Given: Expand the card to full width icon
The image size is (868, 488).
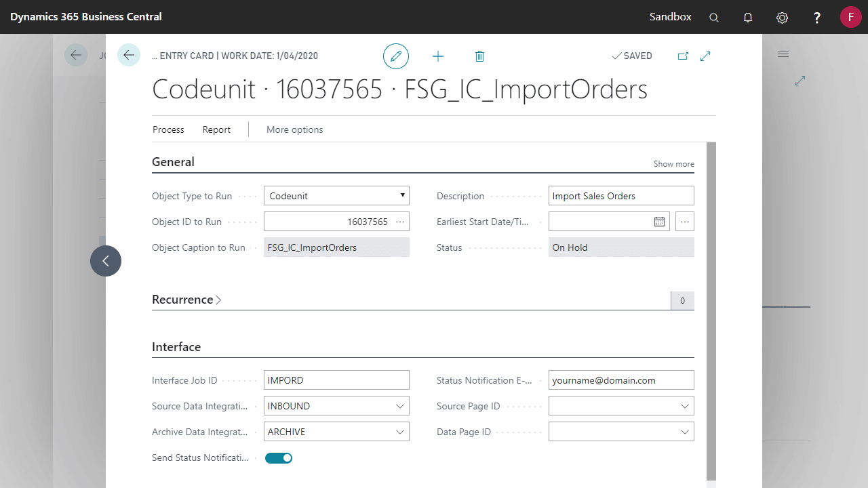Looking at the screenshot, I should tap(705, 56).
